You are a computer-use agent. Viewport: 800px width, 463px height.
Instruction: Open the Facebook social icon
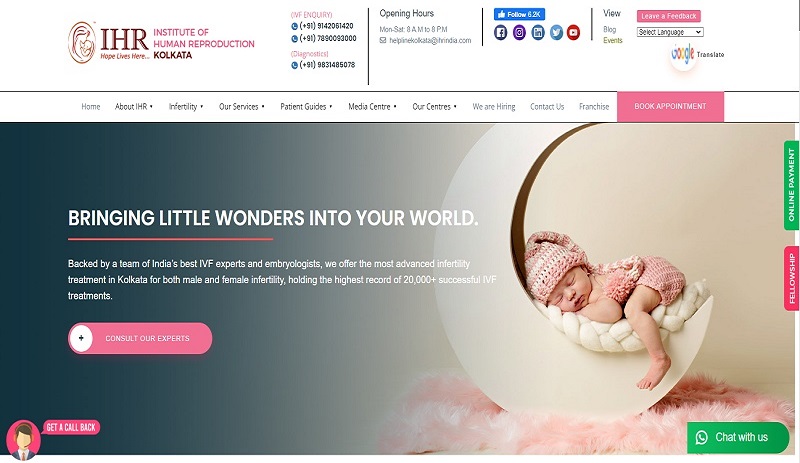[501, 33]
